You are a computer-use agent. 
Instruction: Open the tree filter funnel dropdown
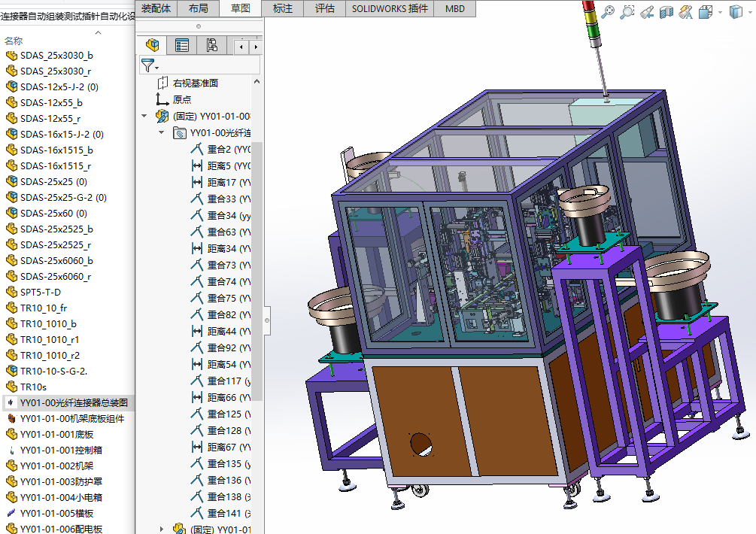point(150,66)
